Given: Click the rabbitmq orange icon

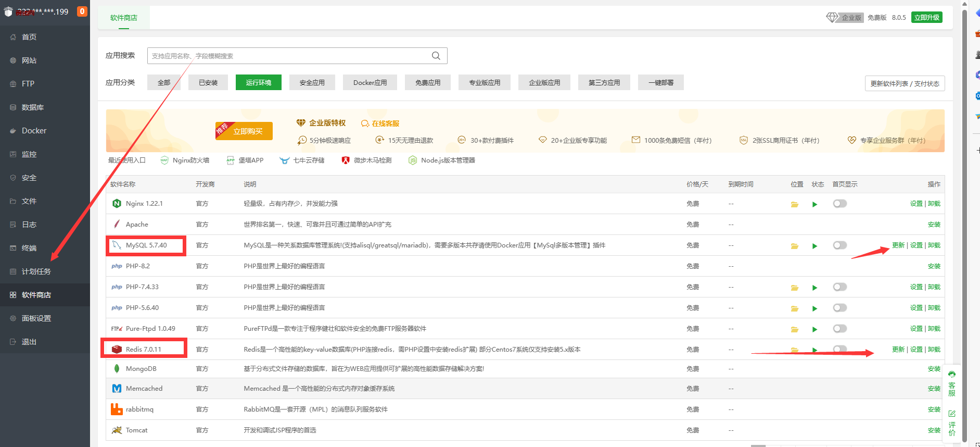Looking at the screenshot, I should (x=117, y=409).
